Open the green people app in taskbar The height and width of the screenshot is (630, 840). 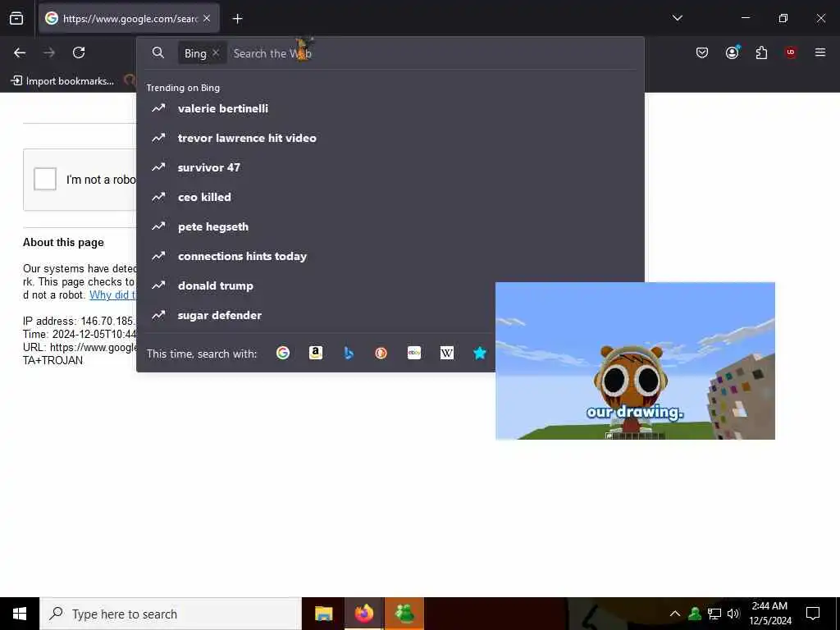pos(404,614)
